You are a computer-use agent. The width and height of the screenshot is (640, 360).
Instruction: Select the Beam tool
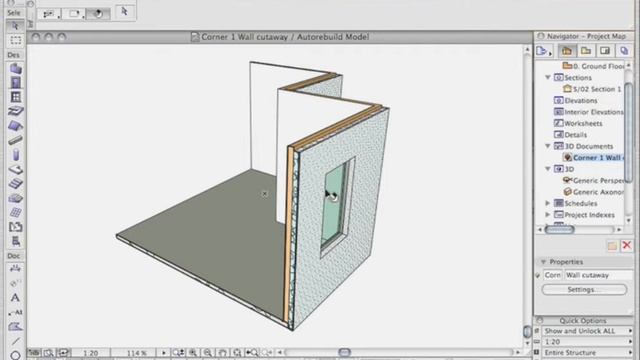pyautogui.click(x=16, y=140)
